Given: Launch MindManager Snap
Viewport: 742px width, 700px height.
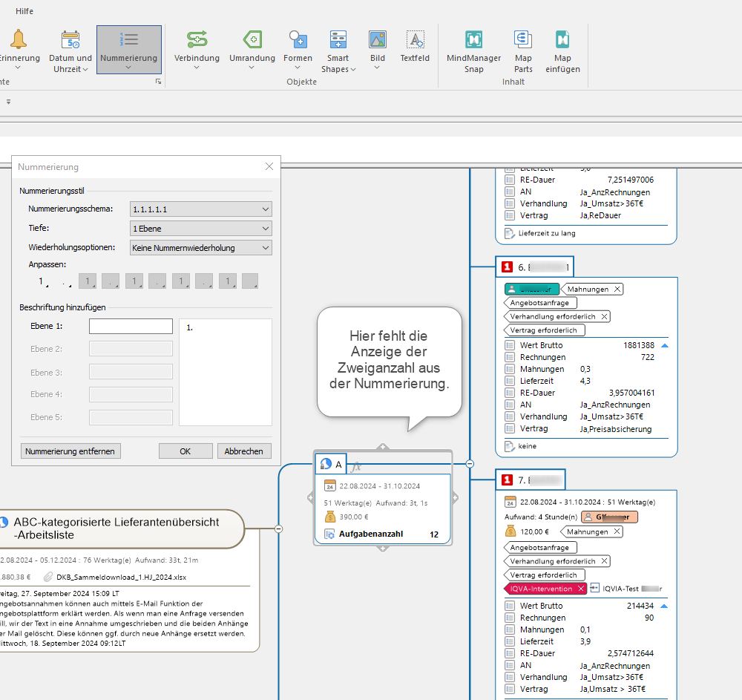Looking at the screenshot, I should 473,40.
